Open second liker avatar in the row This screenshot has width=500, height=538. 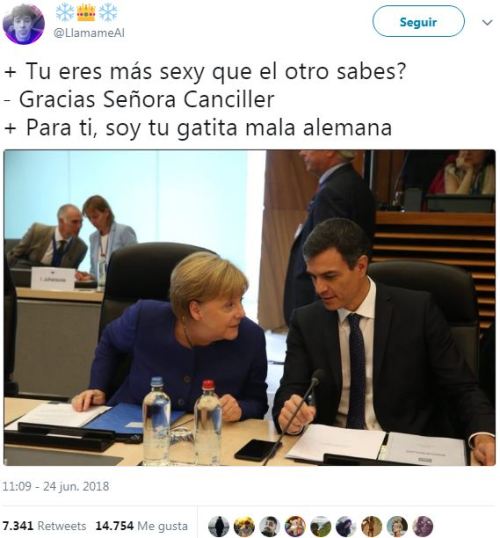pos(244,526)
